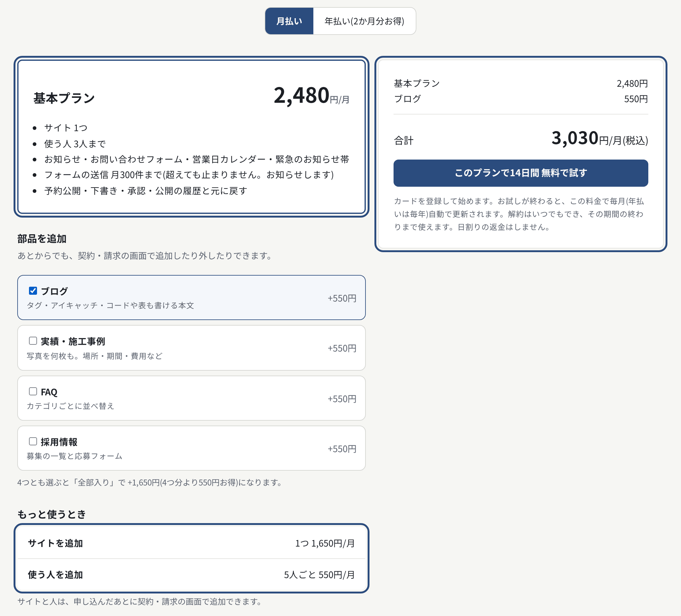
Task: Click the タグ・アイキャッチ blog description
Action: click(x=110, y=305)
